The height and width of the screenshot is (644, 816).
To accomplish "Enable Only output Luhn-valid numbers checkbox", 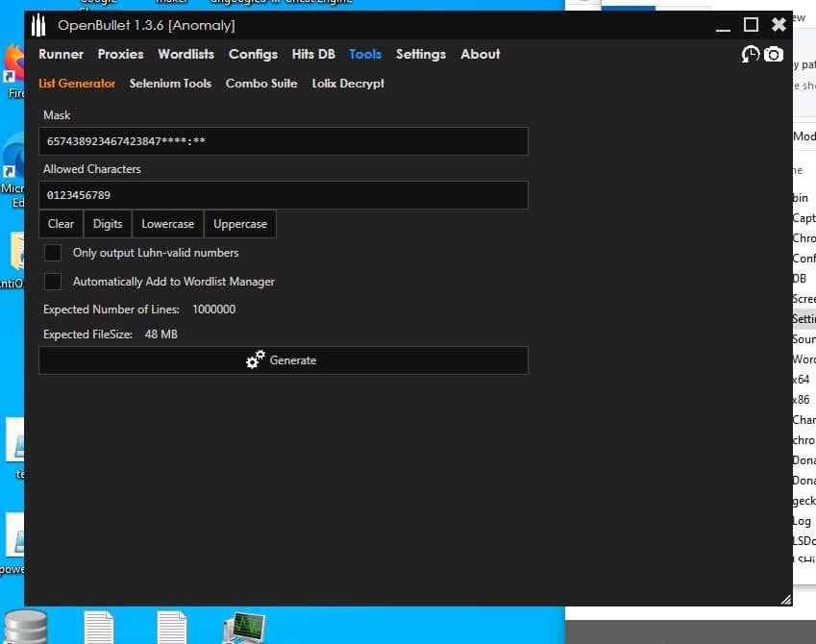I will [54, 253].
